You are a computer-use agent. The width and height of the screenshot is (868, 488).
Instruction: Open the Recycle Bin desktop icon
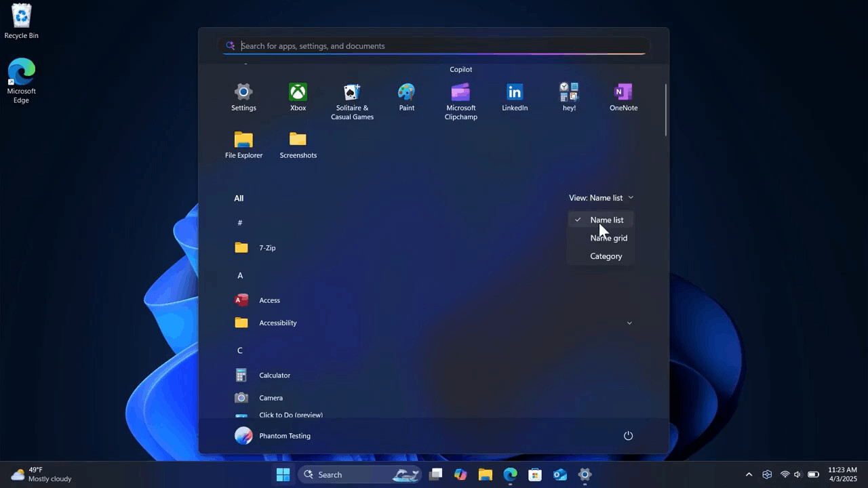tap(21, 21)
